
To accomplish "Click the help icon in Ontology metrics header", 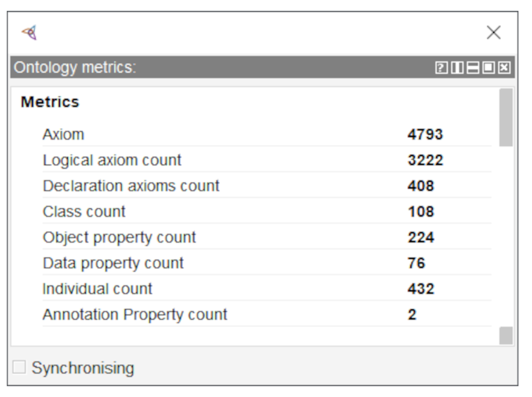I will pos(441,68).
